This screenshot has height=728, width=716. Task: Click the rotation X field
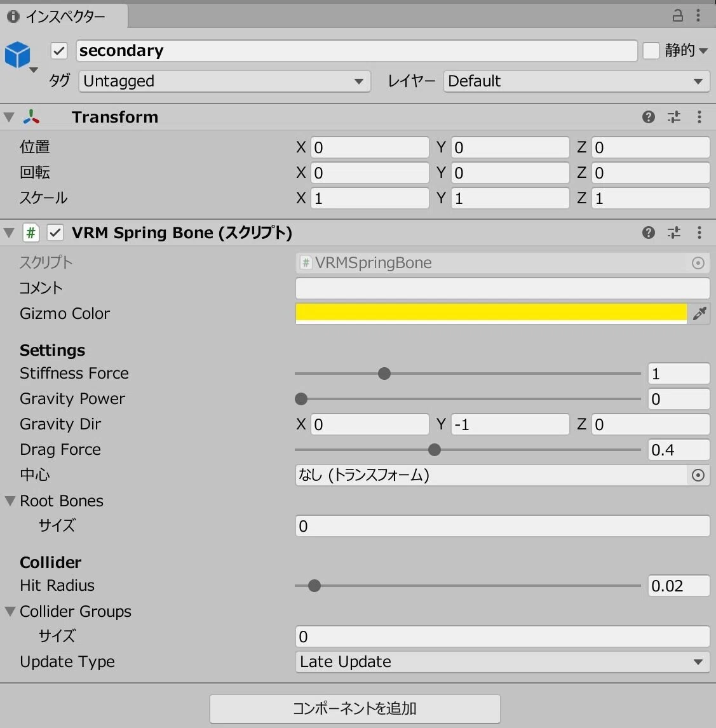coord(370,173)
